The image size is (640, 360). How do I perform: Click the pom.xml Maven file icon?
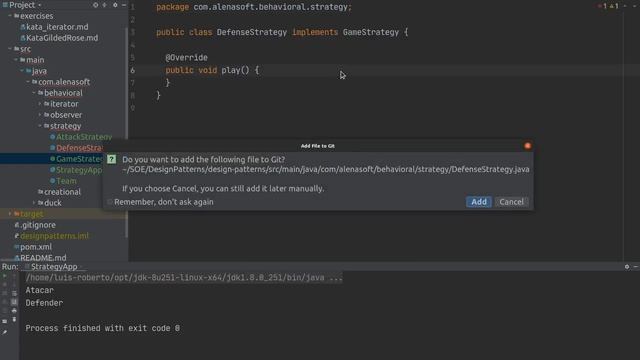pyautogui.click(x=16, y=247)
